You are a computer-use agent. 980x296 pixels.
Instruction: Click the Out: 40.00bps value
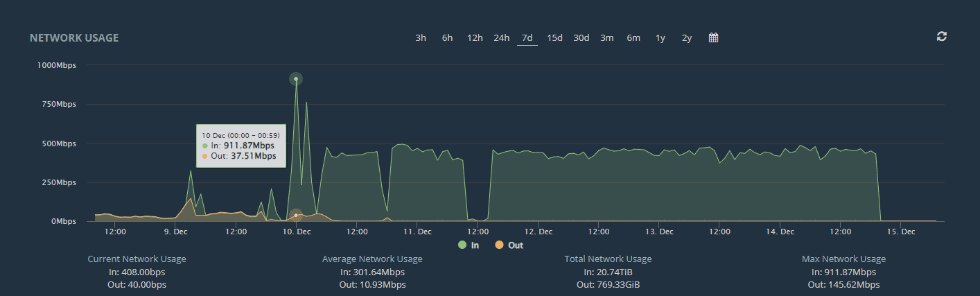[x=137, y=285]
